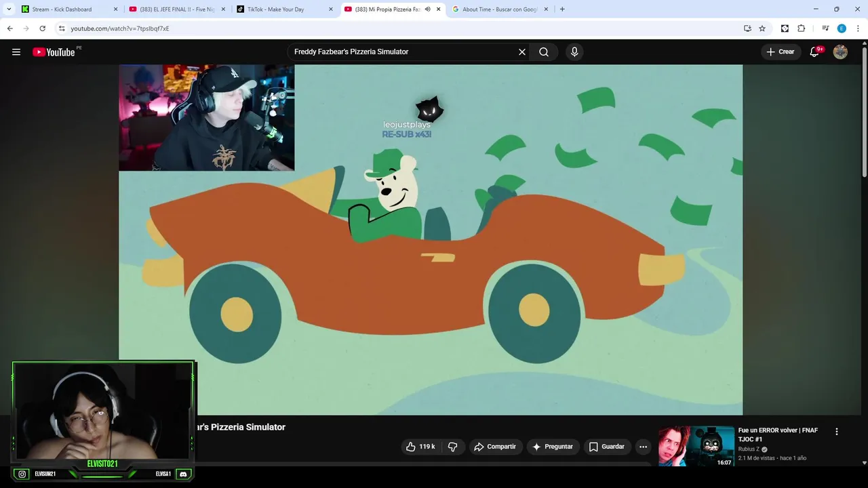The width and height of the screenshot is (868, 488).
Task: Switch to the 'EL JEFE FINAL' tab
Action: 176,9
